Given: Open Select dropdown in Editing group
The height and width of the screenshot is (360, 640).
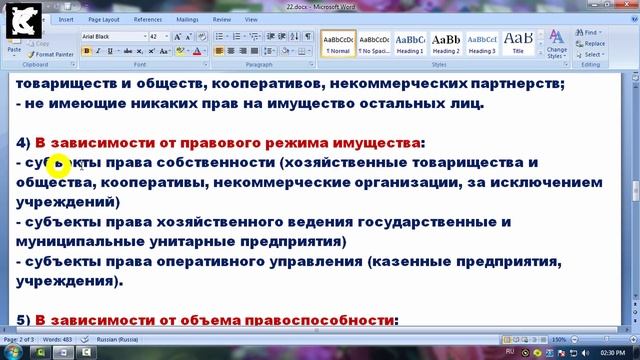Looking at the screenshot, I should point(591,55).
